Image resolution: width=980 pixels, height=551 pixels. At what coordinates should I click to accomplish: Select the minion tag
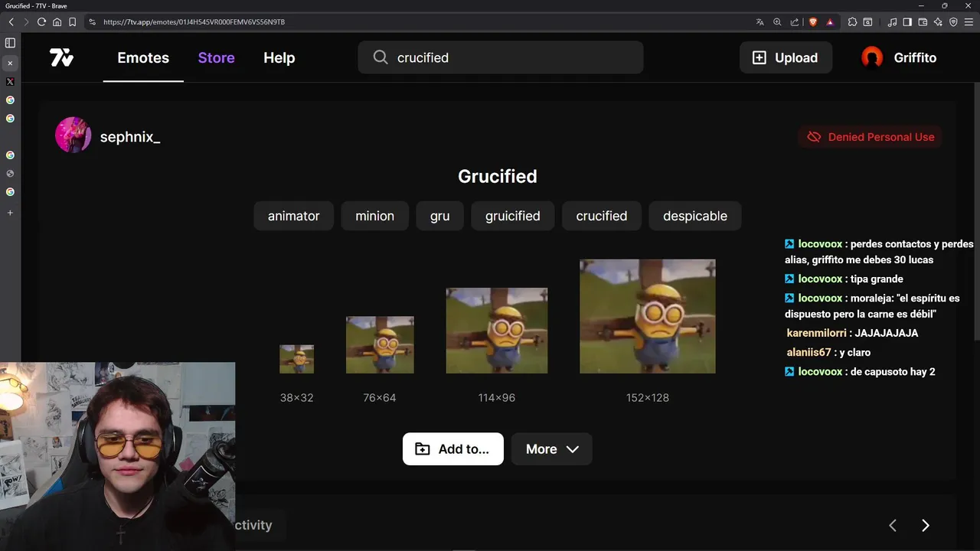click(374, 216)
